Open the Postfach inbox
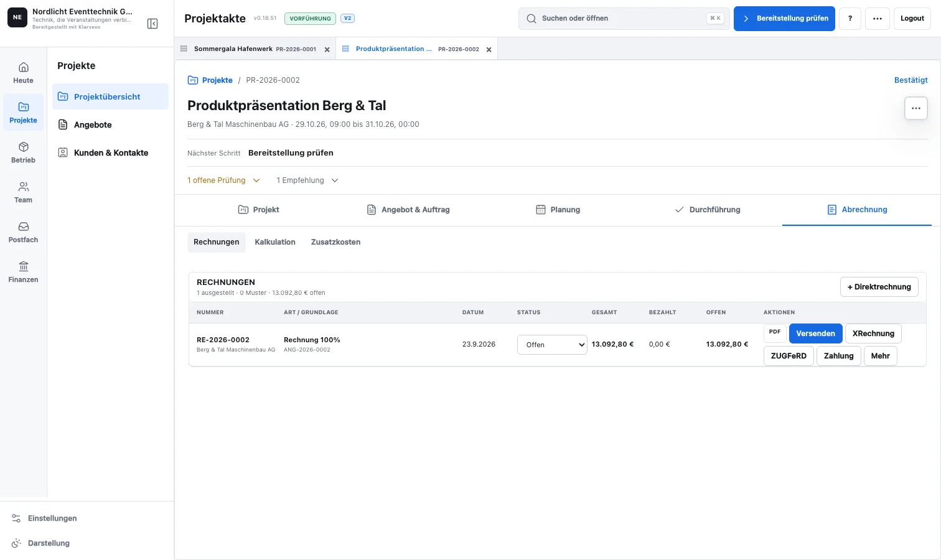Image resolution: width=941 pixels, height=560 pixels. [x=23, y=232]
